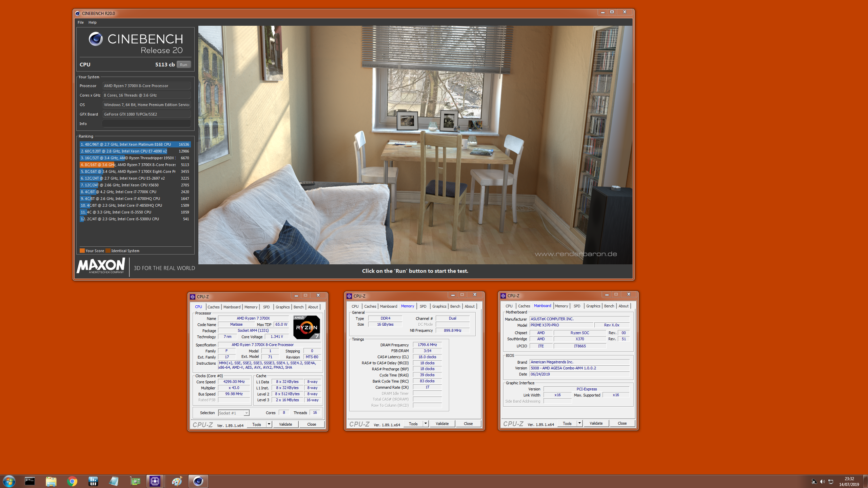Click the Cinebench sphere logo in panel

[96, 39]
